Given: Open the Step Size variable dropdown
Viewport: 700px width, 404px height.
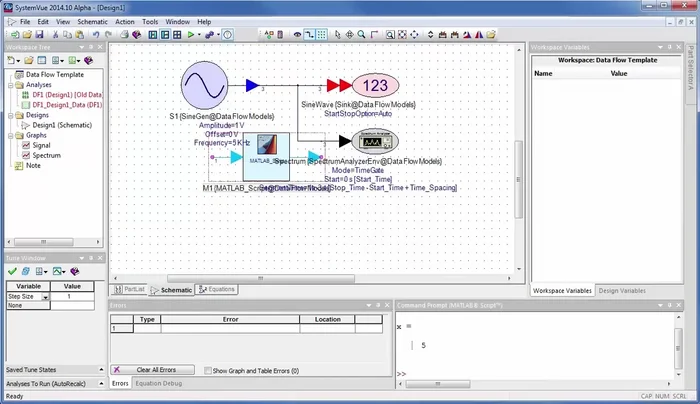Looking at the screenshot, I should [x=45, y=297].
